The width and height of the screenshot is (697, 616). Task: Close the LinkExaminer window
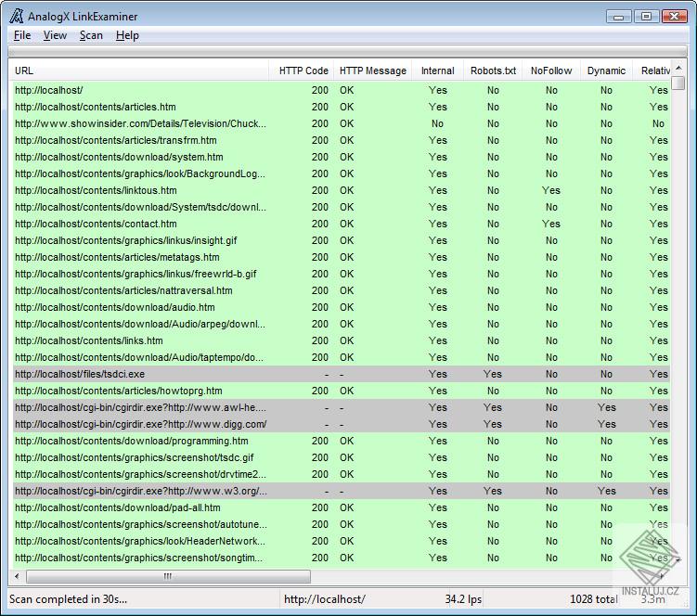click(x=675, y=17)
